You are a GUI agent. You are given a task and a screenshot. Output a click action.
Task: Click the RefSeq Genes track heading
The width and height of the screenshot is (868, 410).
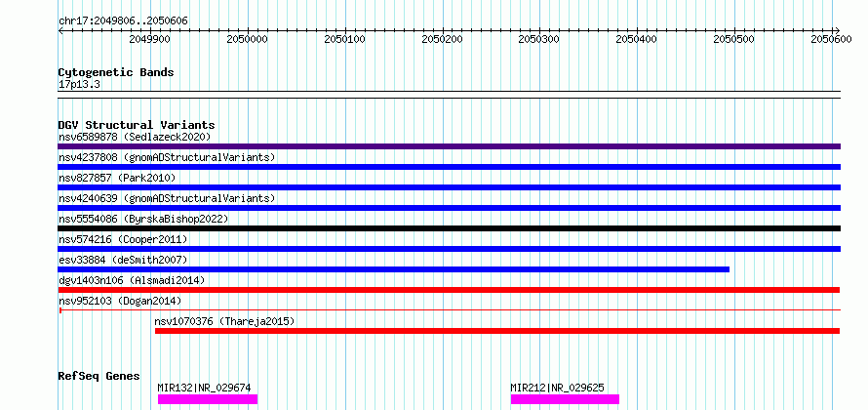(99, 376)
